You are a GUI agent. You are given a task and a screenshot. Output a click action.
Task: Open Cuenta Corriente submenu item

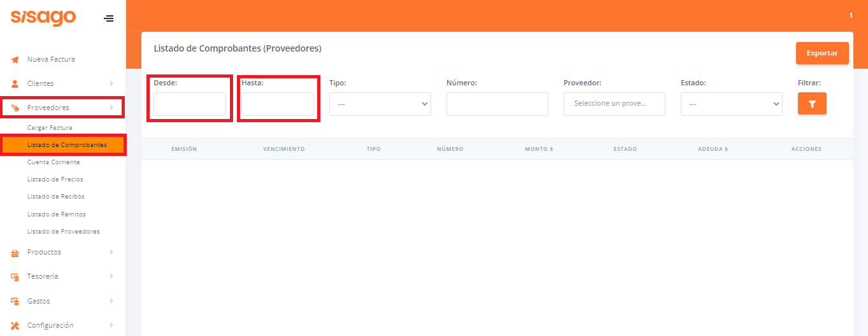53,162
